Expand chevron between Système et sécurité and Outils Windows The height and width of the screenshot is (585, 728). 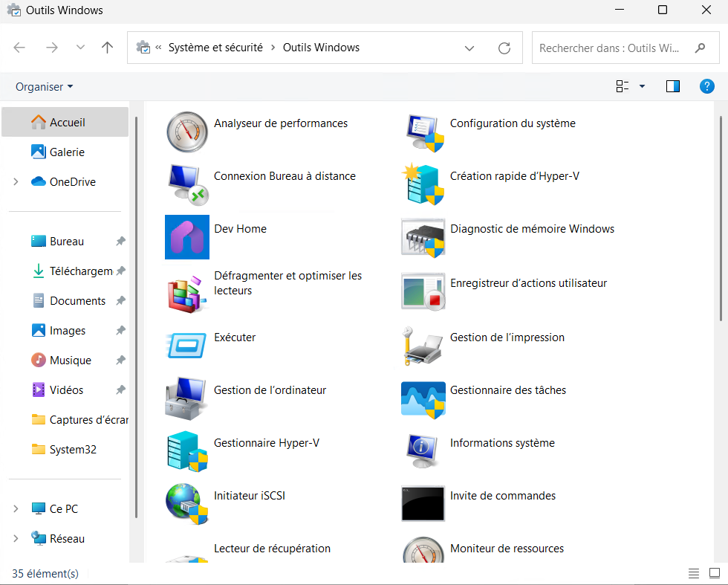point(273,48)
